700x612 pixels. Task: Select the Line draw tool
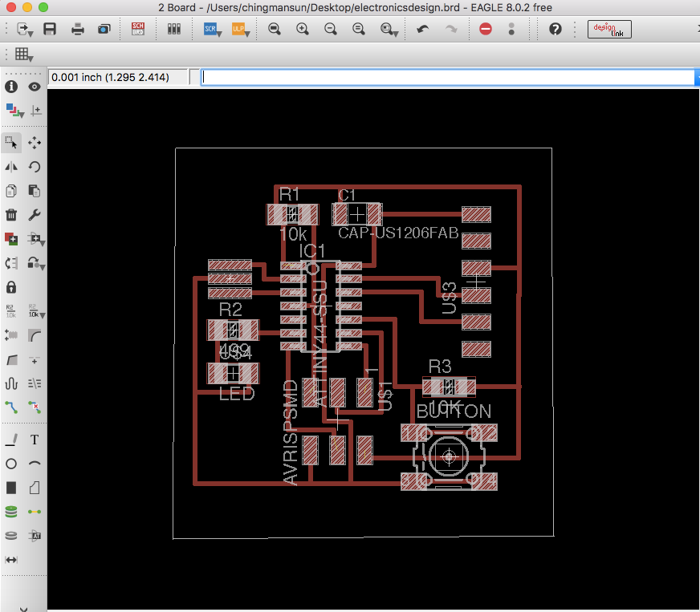pos(11,440)
